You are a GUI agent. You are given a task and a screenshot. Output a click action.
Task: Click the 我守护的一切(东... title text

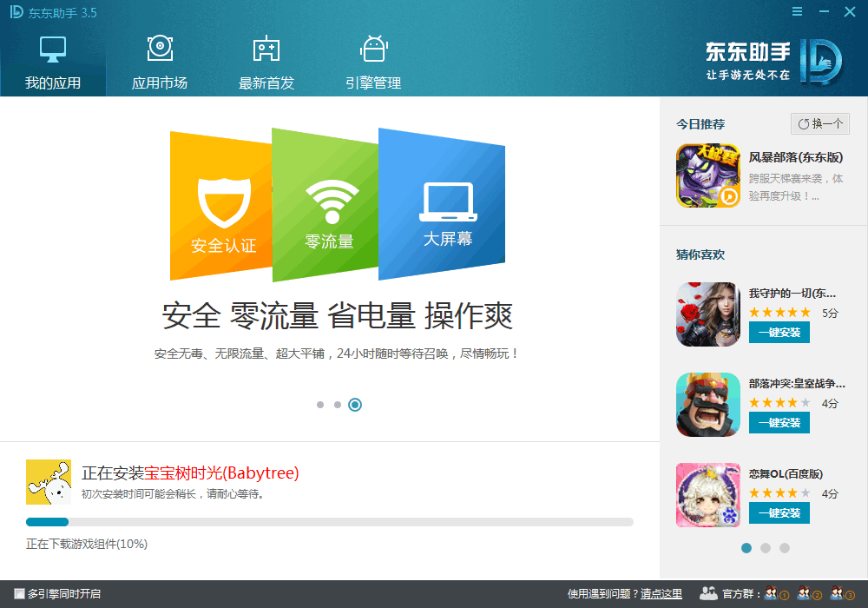click(x=792, y=294)
